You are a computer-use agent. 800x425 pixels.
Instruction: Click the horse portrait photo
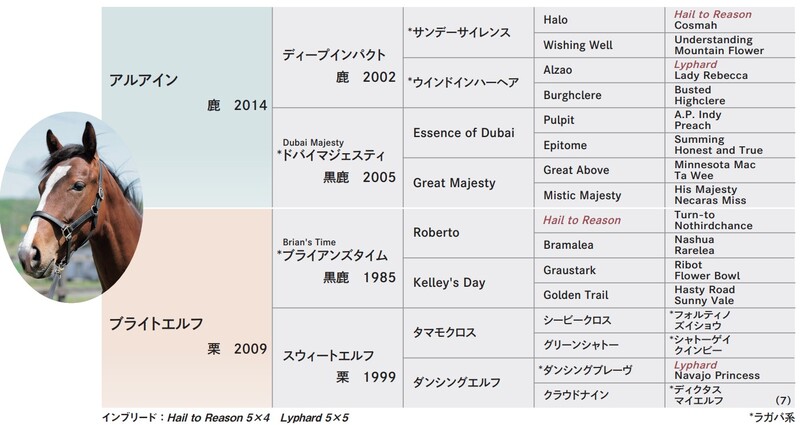pos(71,207)
